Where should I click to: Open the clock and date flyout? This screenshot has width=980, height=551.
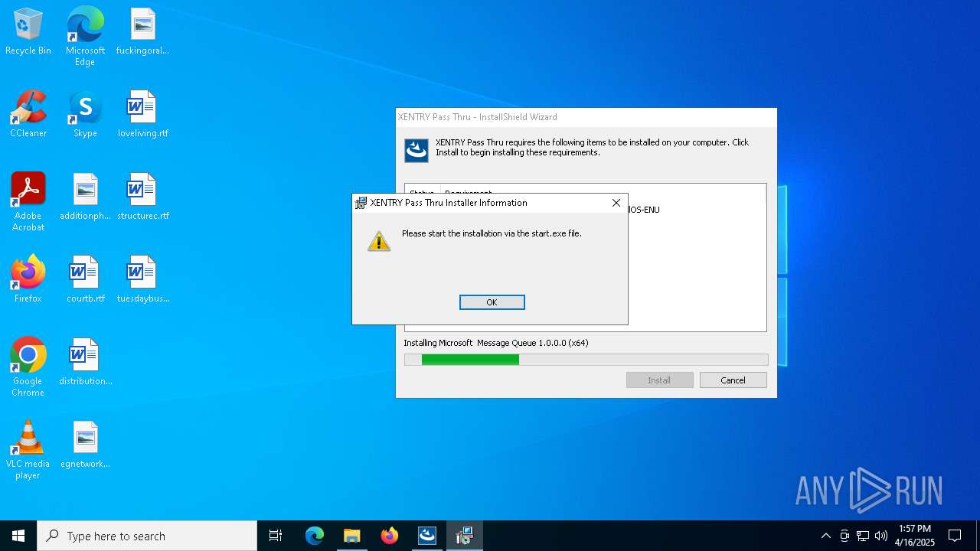pyautogui.click(x=915, y=536)
